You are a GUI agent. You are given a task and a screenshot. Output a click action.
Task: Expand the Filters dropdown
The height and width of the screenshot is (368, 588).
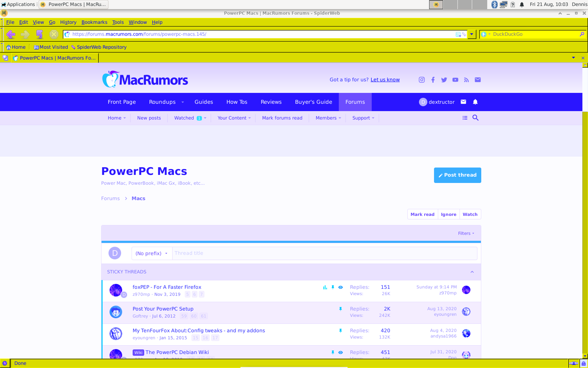[x=466, y=233]
